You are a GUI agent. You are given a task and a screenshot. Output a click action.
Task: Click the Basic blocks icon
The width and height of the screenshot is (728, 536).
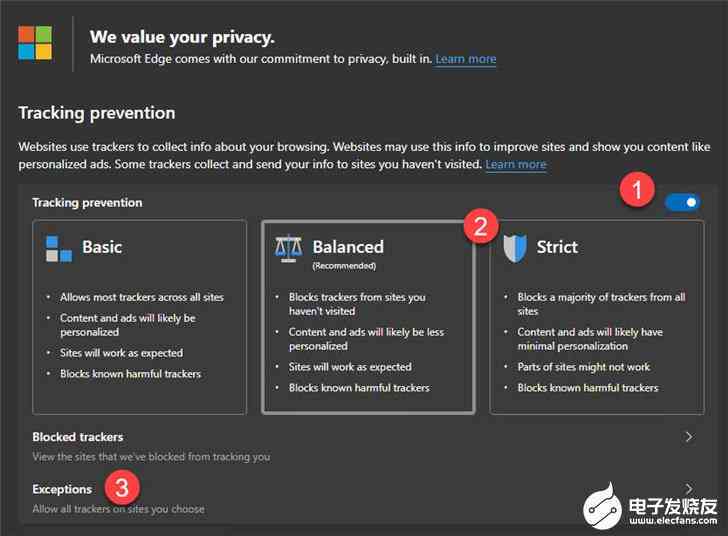pyautogui.click(x=59, y=248)
